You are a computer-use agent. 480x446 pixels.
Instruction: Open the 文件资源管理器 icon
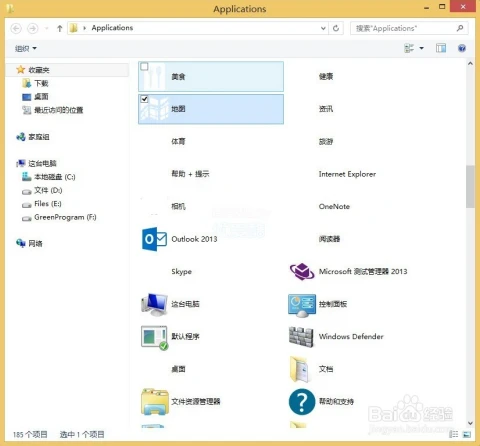point(155,402)
